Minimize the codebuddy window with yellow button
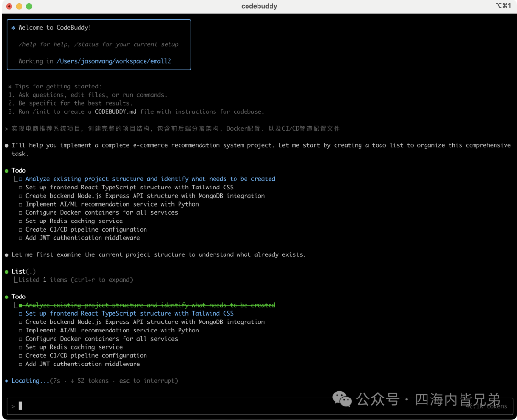Viewport: 517px width, 420px height. pyautogui.click(x=19, y=6)
